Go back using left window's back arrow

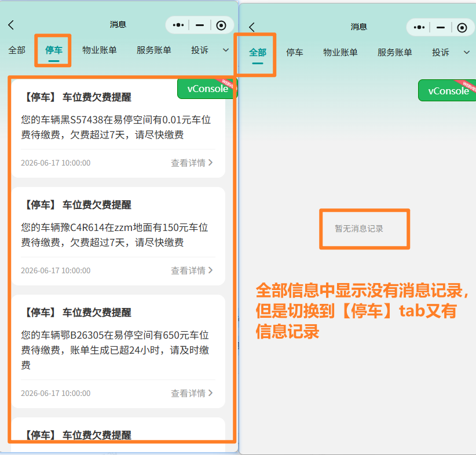[x=11, y=25]
